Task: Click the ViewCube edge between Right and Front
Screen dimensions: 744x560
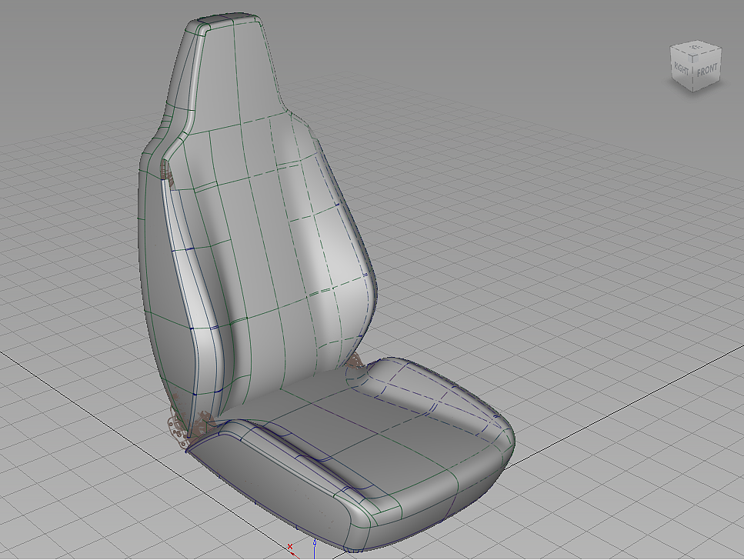Action: 692,74
